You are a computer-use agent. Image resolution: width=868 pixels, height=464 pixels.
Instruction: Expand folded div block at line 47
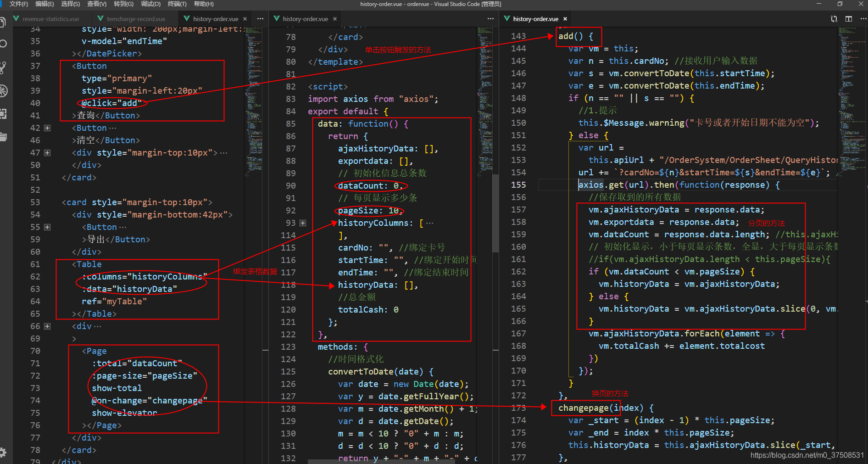point(47,153)
